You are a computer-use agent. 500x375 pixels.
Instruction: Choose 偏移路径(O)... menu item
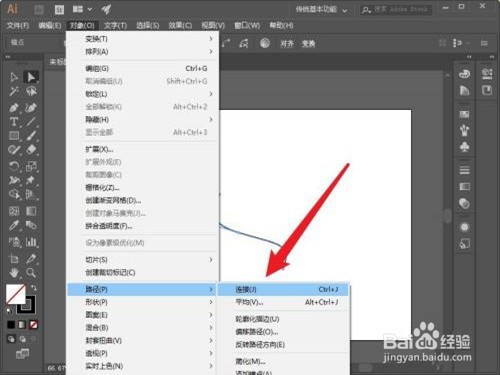tap(283, 332)
